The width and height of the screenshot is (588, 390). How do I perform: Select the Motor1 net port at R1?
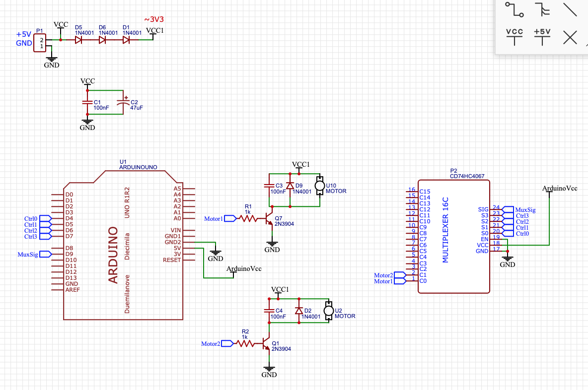tap(230, 218)
